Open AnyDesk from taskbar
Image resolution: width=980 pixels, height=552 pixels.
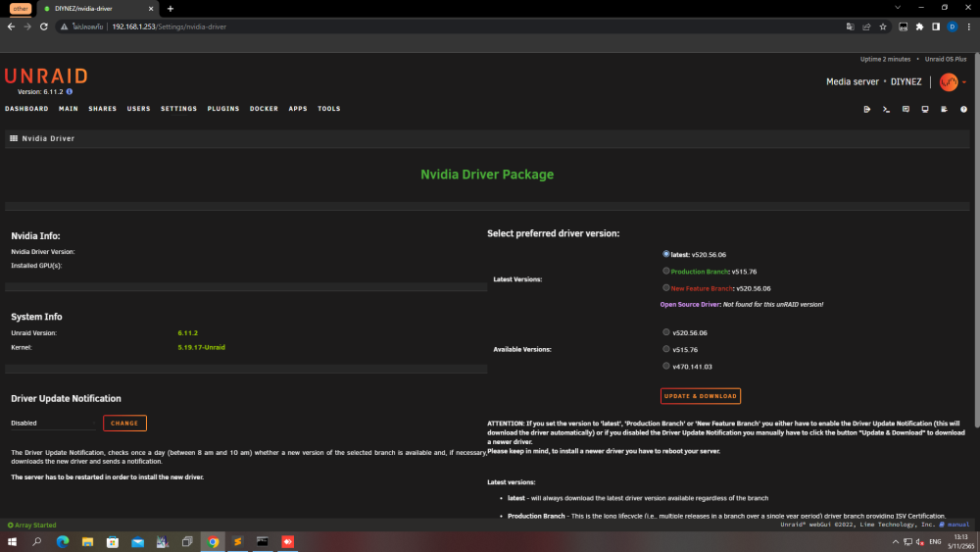[x=287, y=542]
